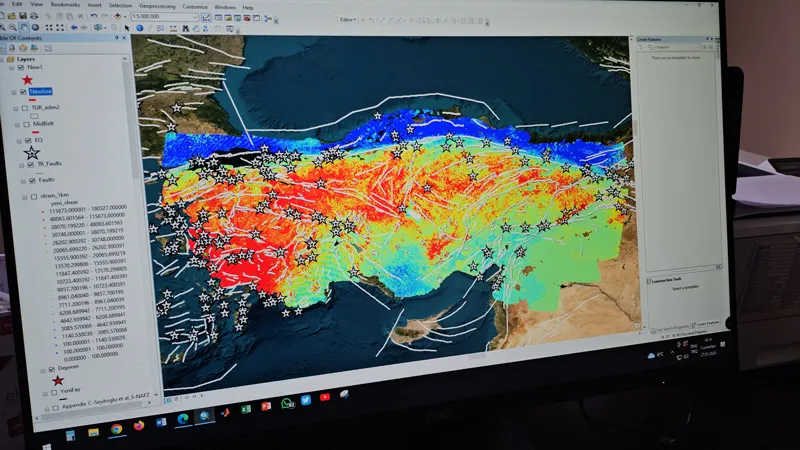
Task: Click the Add Data button
Action: click(118, 17)
